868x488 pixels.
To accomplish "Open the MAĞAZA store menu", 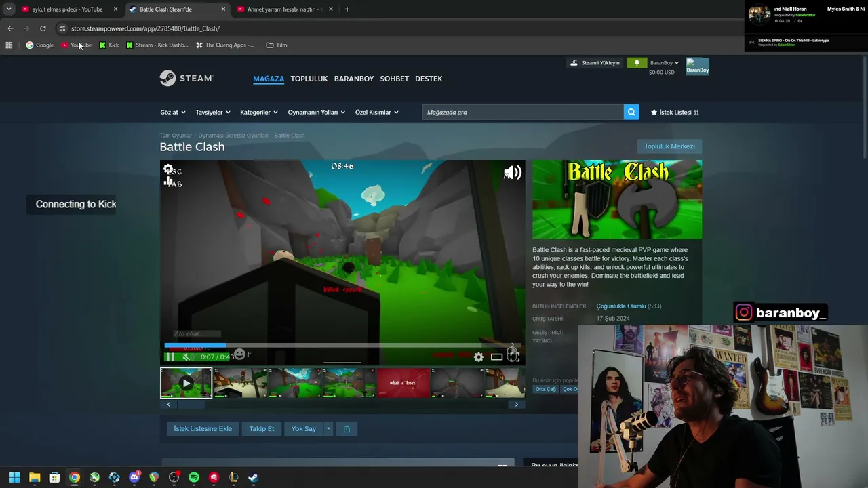I will (269, 79).
